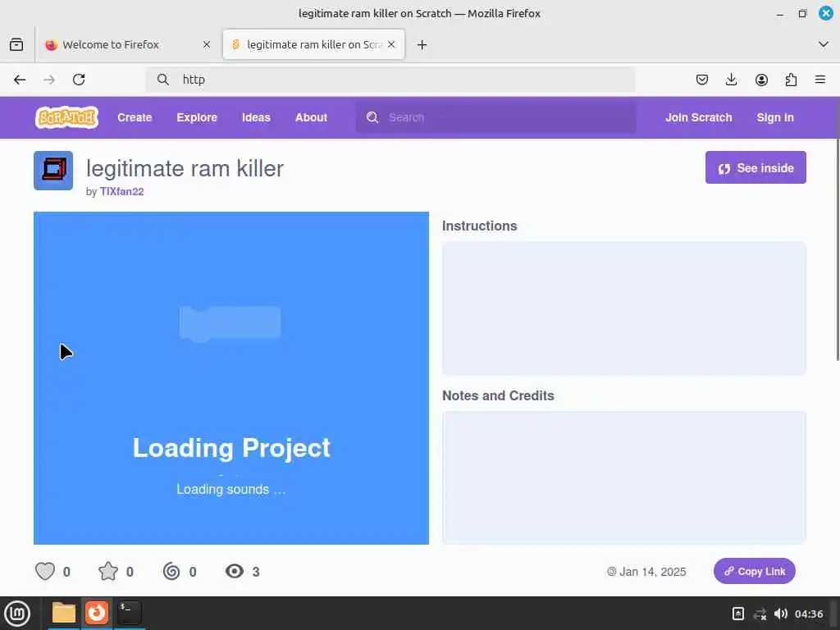The width and height of the screenshot is (840, 630).
Task: Select the legitimate ram killer tab
Action: click(x=314, y=44)
